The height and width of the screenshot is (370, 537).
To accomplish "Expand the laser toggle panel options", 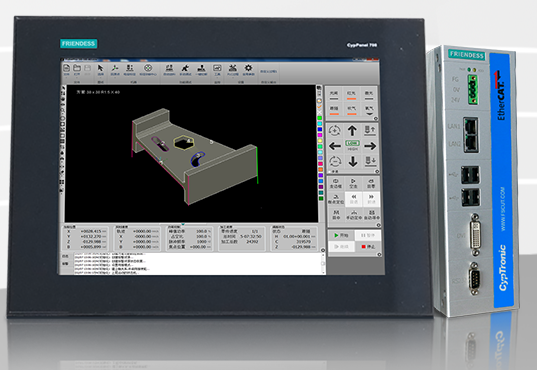I will (376, 119).
